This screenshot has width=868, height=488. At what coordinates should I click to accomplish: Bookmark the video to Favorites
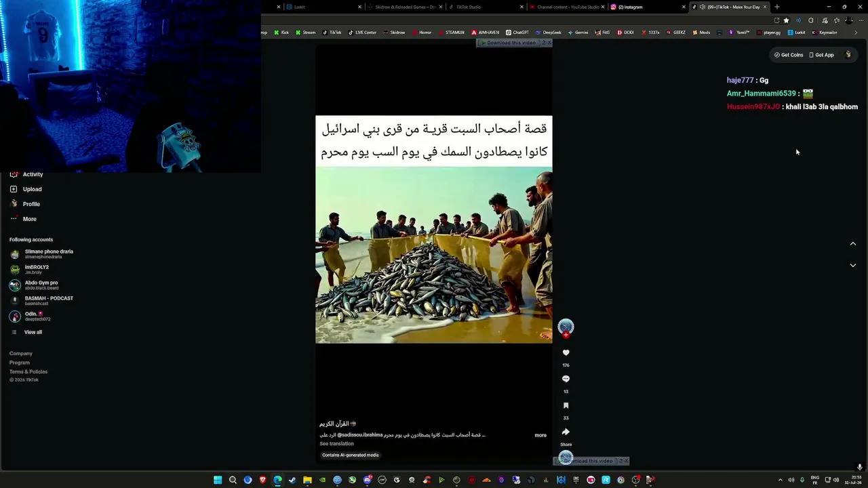[x=566, y=405]
